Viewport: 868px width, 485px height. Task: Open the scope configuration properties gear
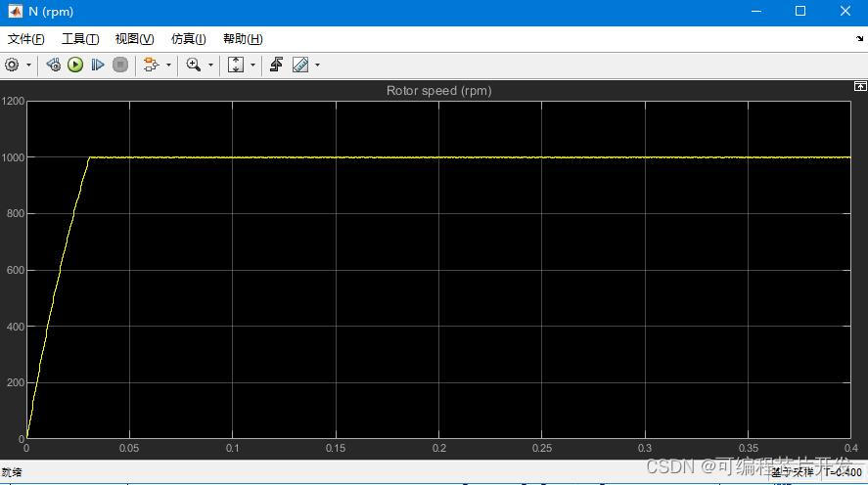(x=12, y=66)
